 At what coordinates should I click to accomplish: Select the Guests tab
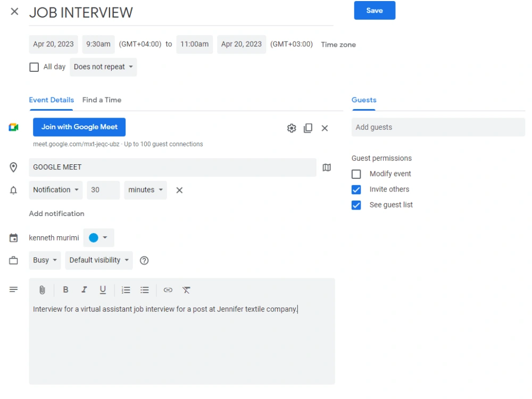(x=364, y=100)
